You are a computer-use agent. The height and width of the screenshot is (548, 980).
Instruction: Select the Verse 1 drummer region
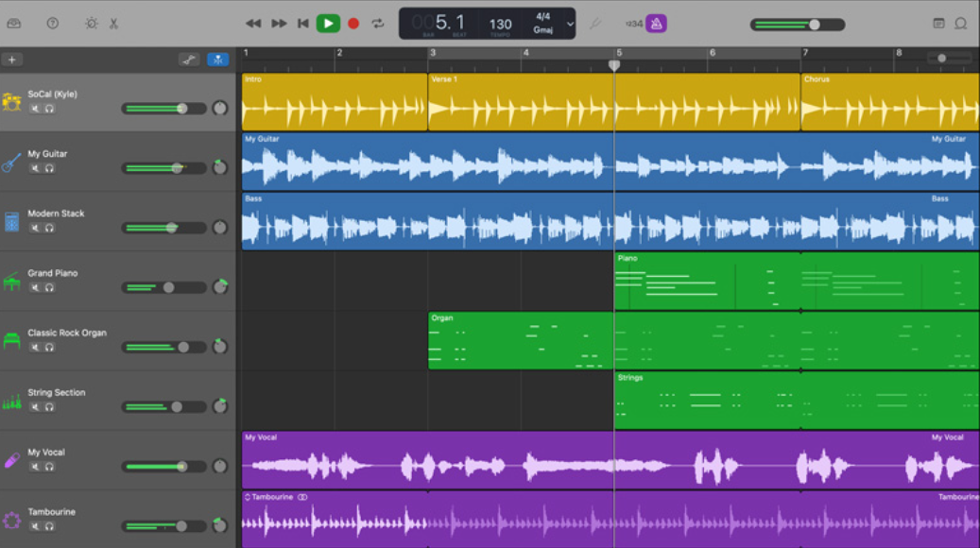613,102
